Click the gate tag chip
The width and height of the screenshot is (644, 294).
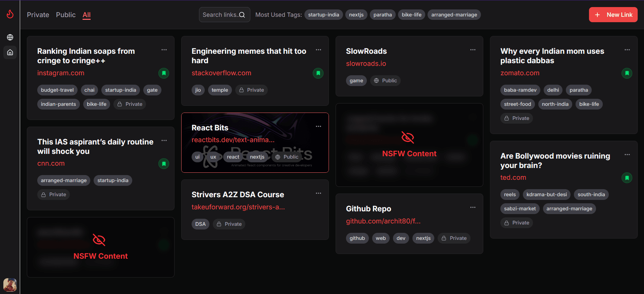pos(152,90)
